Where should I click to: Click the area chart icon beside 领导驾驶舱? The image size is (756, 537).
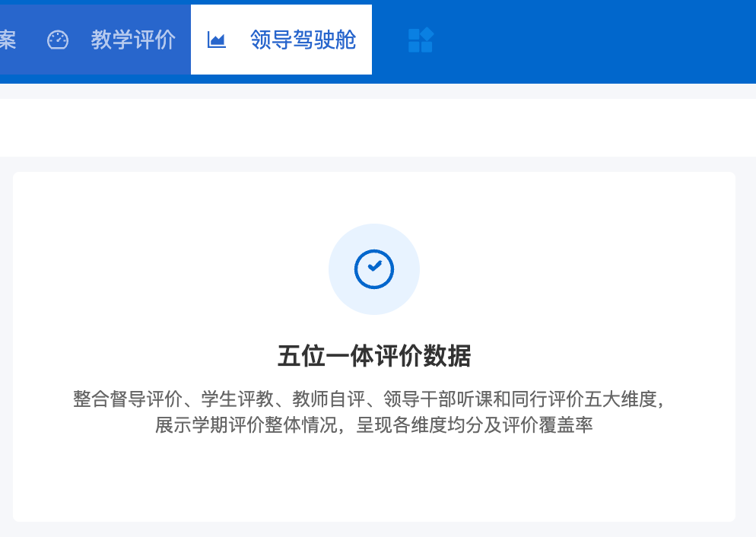216,40
